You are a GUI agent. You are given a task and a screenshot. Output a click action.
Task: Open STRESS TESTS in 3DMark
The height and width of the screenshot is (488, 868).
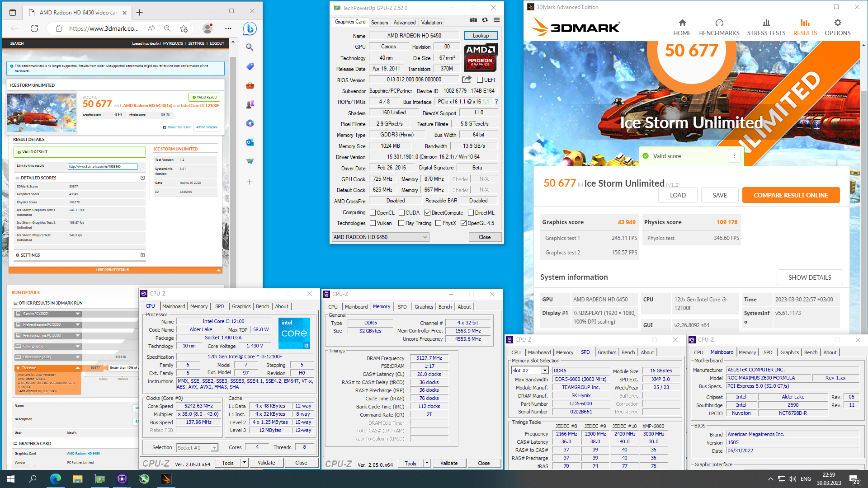tap(766, 28)
